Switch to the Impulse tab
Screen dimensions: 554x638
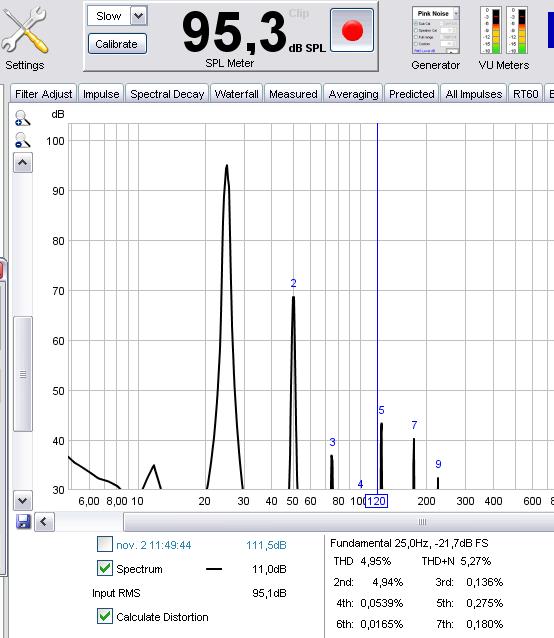point(101,94)
